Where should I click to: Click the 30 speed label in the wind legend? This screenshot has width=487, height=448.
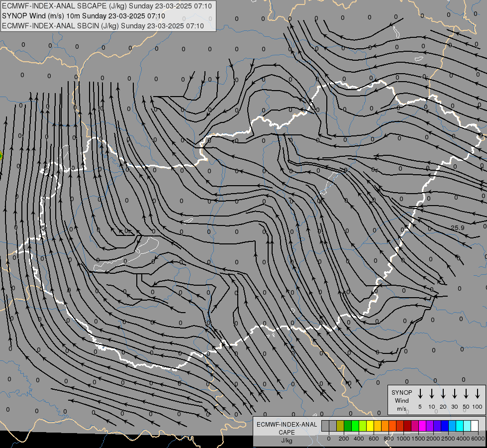[454, 407]
